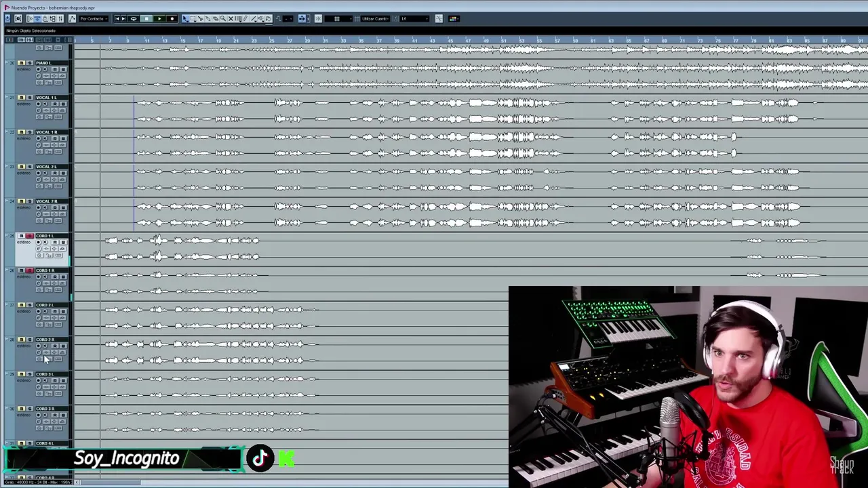Screen dimensions: 868x488
Task: Open channel settings 'e' on VOCAL 1 L
Action: (39, 110)
